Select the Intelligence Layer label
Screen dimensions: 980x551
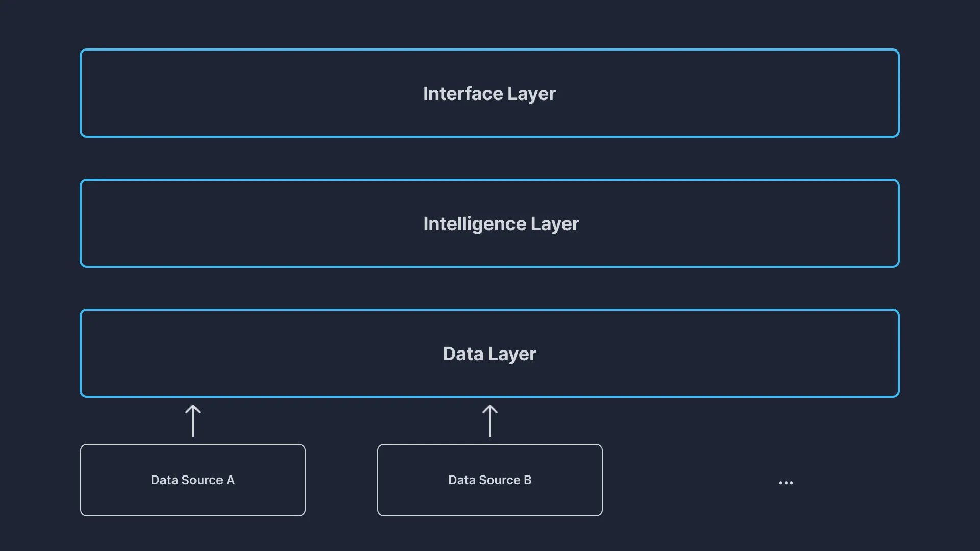[x=501, y=223]
